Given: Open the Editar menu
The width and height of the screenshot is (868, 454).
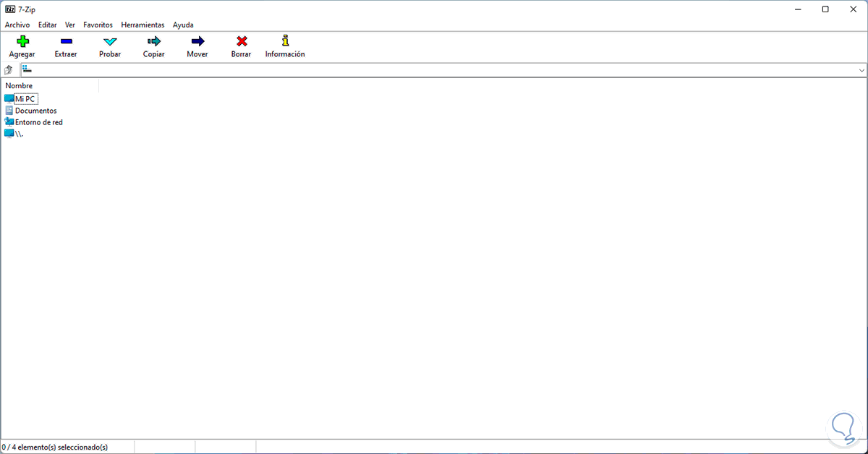Looking at the screenshot, I should coord(48,25).
